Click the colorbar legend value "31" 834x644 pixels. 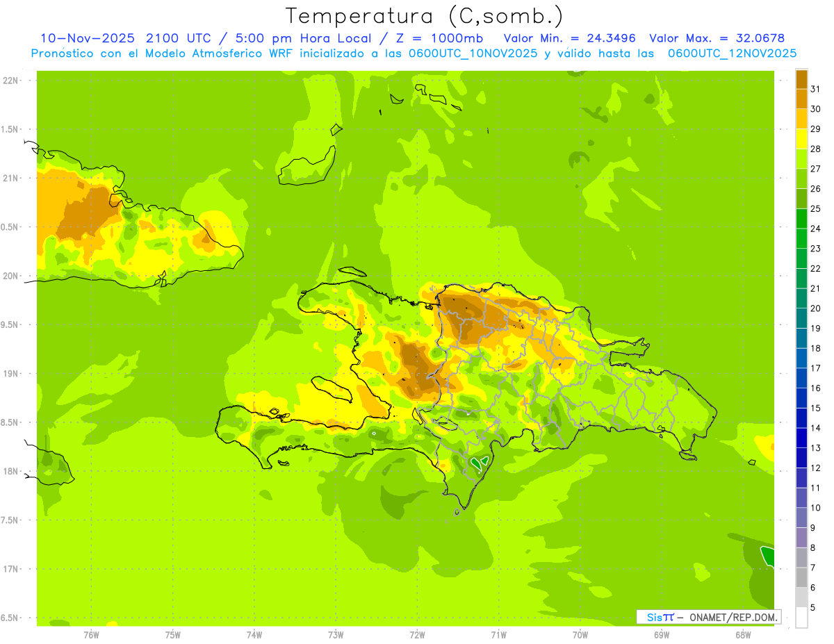[815, 88]
